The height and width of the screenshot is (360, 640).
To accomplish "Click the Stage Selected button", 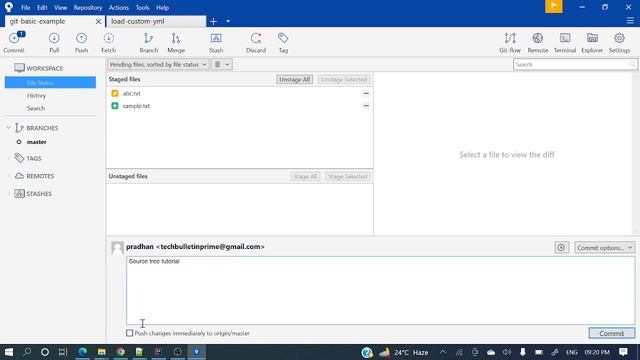I will pos(348,176).
